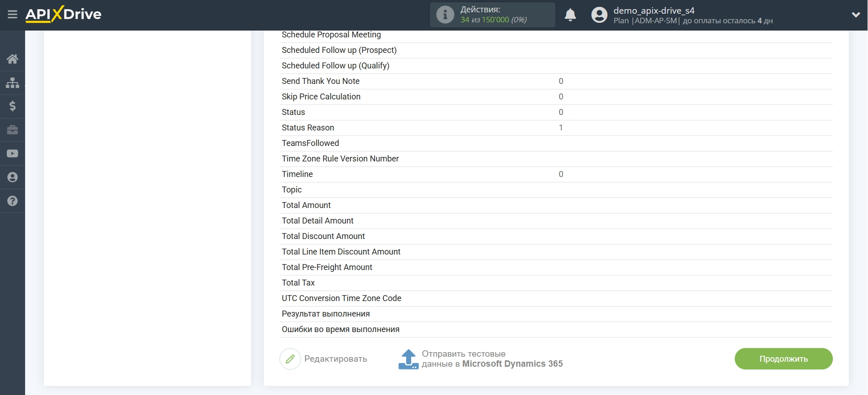Open the connections sitemap icon
This screenshot has height=395, width=868.
tap(12, 83)
